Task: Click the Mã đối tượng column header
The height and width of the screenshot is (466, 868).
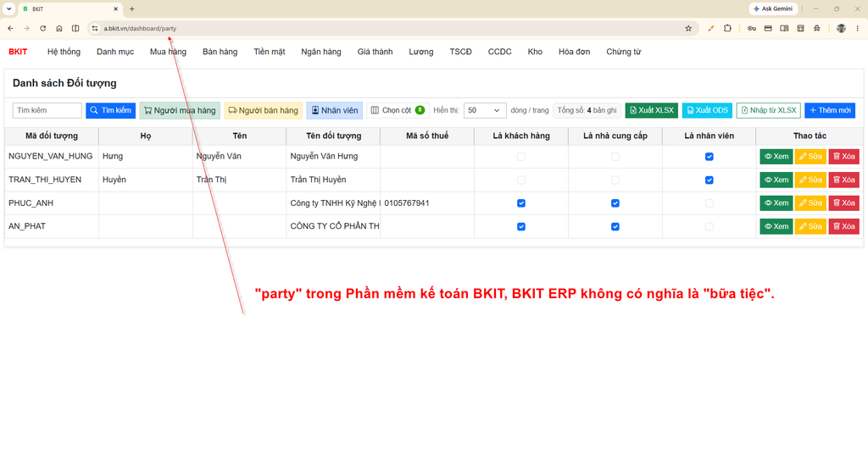Action: point(52,136)
